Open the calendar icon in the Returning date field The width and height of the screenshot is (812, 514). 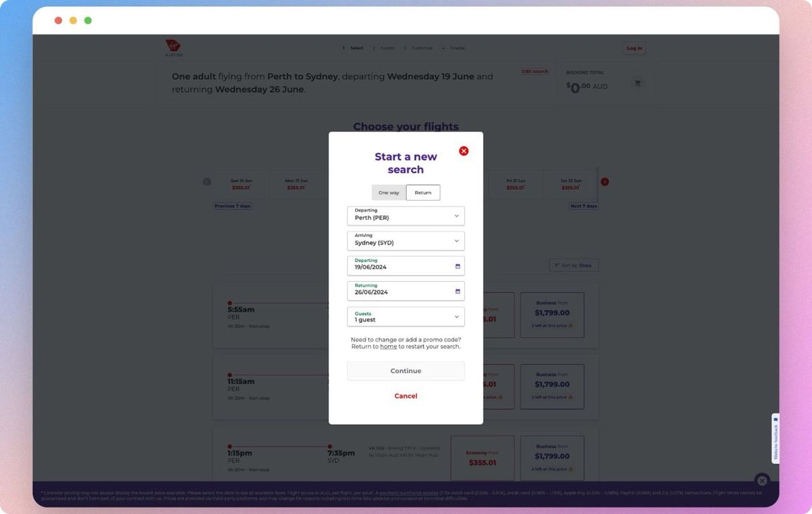coord(457,291)
